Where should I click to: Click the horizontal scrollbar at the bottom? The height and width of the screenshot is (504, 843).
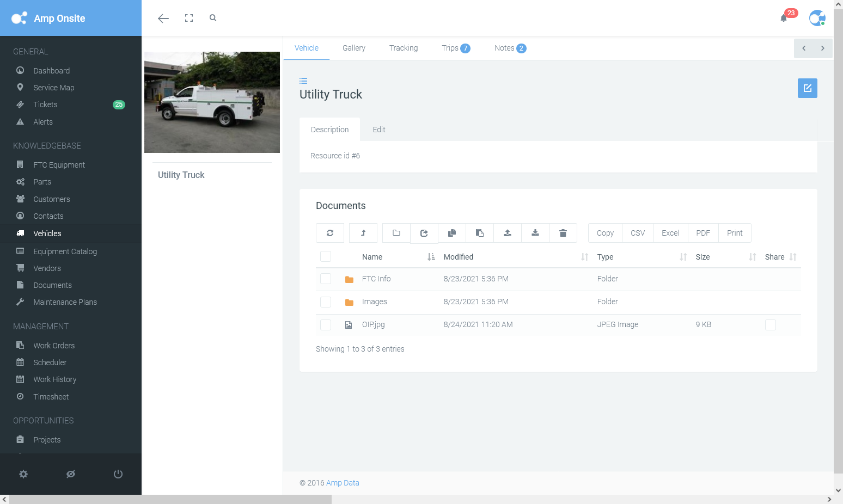tap(170, 500)
